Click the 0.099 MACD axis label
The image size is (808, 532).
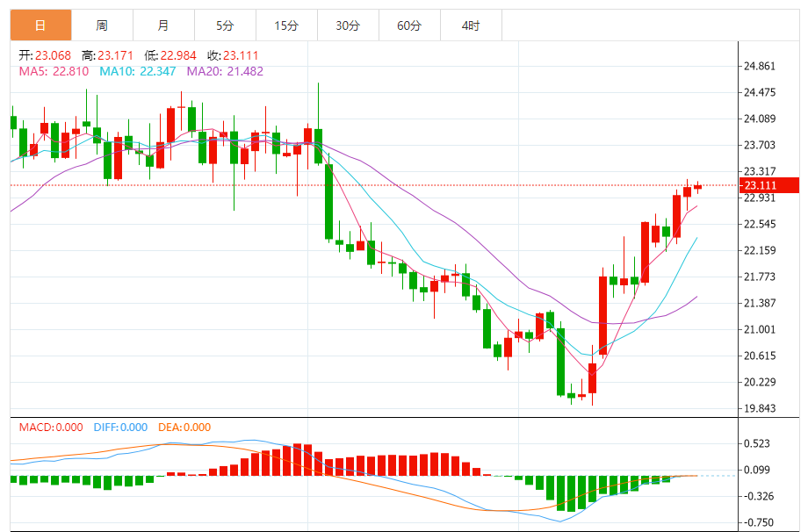point(757,471)
